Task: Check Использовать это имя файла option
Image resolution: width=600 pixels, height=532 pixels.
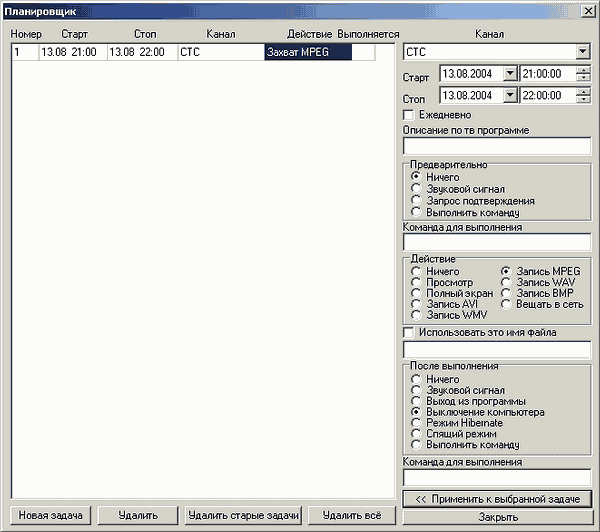Action: click(409, 332)
